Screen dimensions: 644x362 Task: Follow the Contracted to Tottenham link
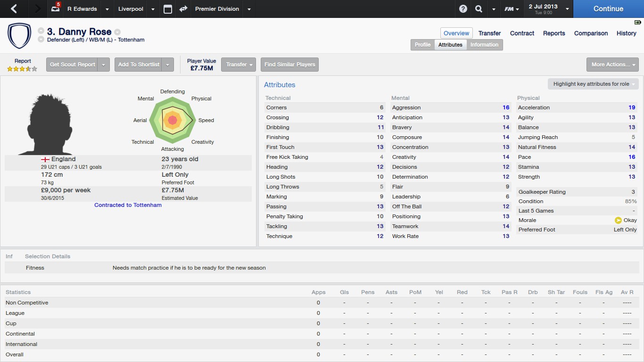point(128,205)
